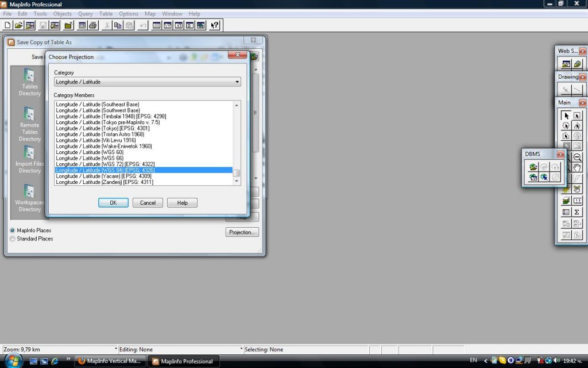Select Longitude / Latitude (WGS 72) [EPSG: 4322]
Screen dimensions: 588x368
pyautogui.click(x=144, y=164)
